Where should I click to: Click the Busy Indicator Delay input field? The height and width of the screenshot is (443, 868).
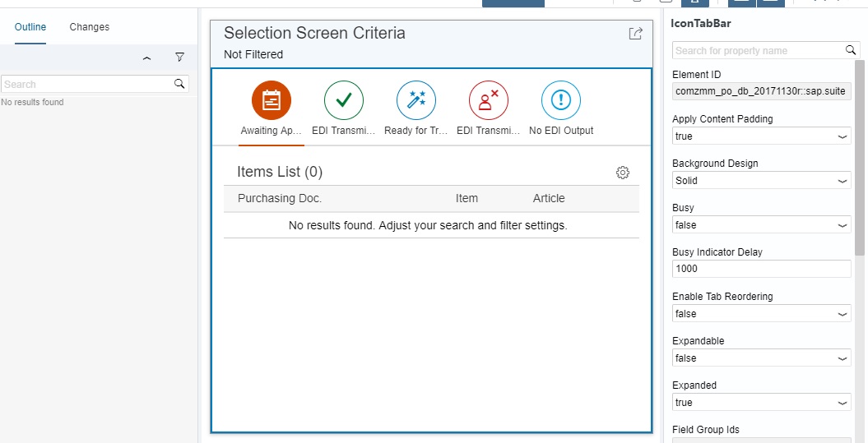[761, 269]
